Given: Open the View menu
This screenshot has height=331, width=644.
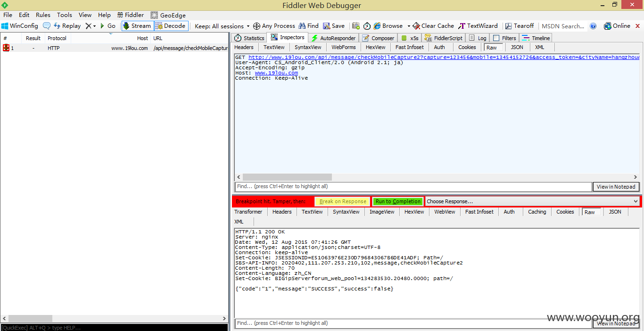Looking at the screenshot, I should 85,15.
